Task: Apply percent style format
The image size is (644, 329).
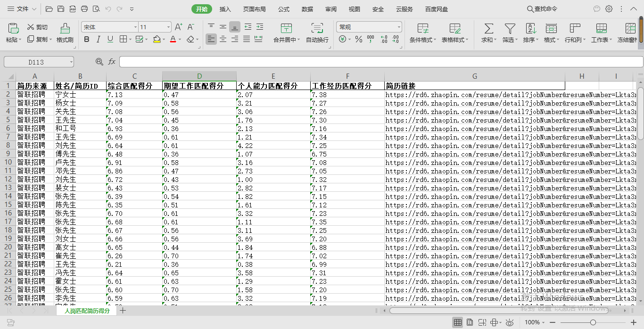Action: [x=359, y=39]
